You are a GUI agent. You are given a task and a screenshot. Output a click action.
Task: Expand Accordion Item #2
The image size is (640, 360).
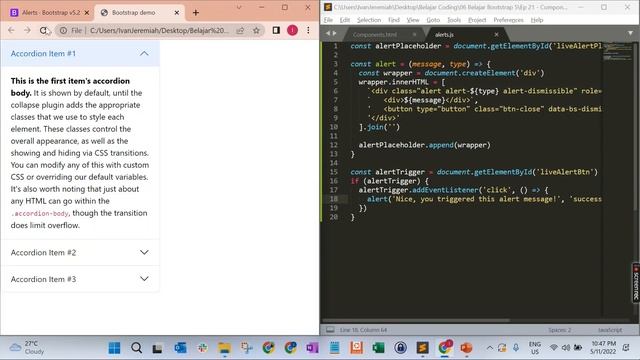(x=80, y=252)
